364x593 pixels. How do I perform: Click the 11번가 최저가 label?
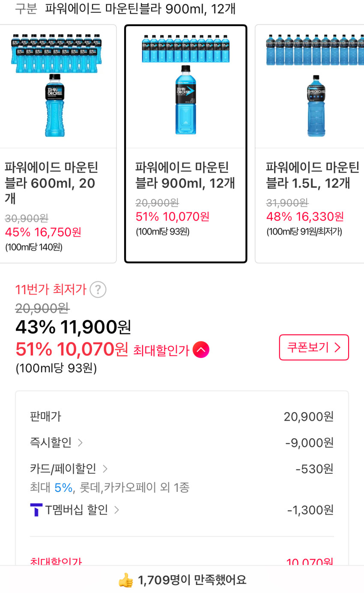51,290
